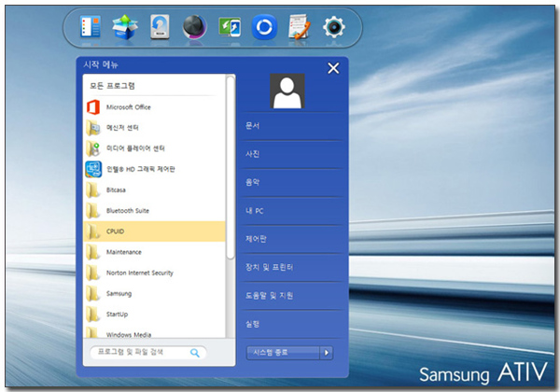Click the disk drive recovery icon in dock
The width and height of the screenshot is (560, 392).
(x=160, y=27)
